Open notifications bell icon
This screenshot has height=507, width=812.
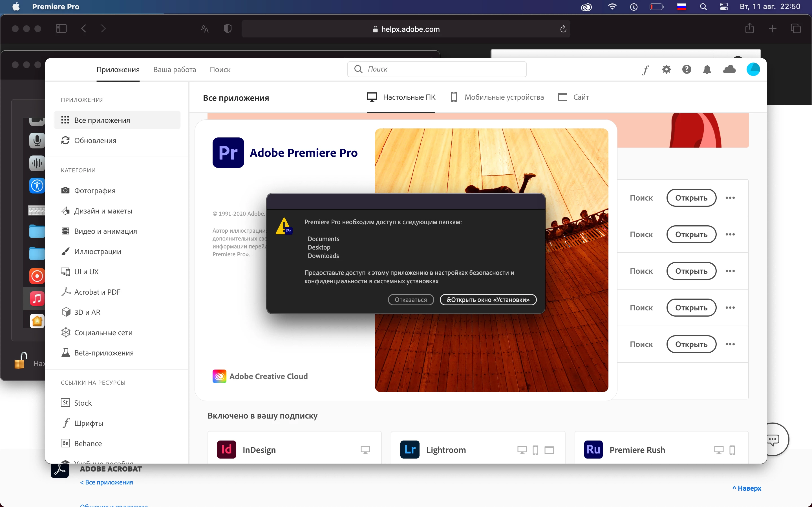(x=707, y=69)
